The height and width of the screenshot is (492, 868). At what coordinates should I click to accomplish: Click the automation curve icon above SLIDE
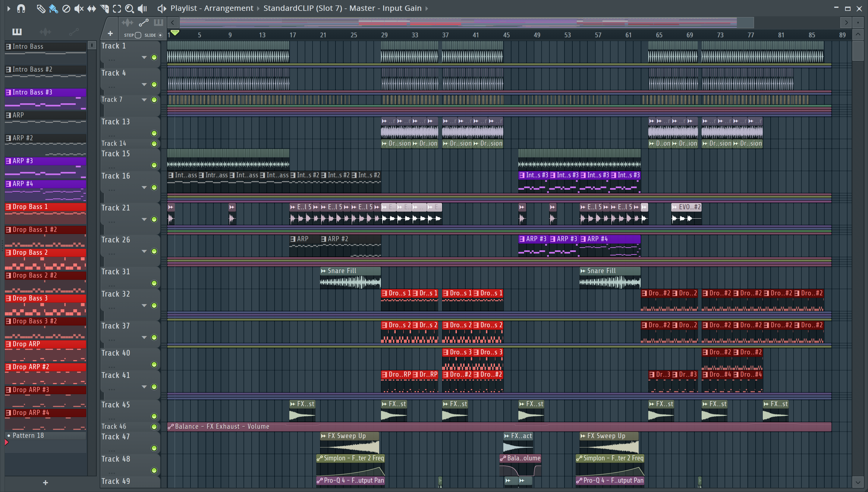144,23
